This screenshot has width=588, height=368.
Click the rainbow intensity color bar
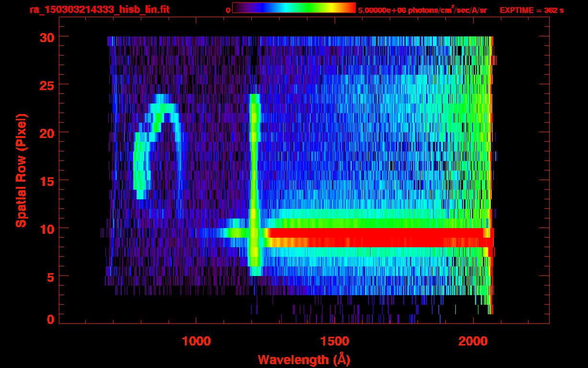(x=294, y=8)
